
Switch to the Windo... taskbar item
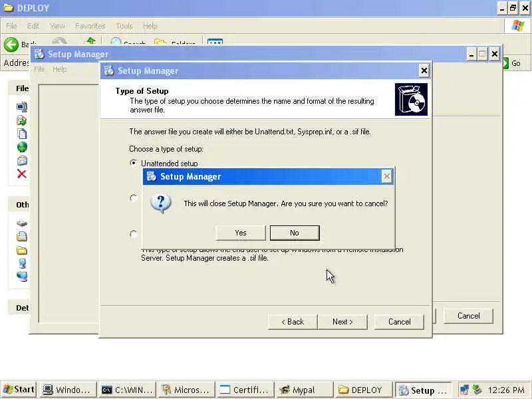(68, 390)
